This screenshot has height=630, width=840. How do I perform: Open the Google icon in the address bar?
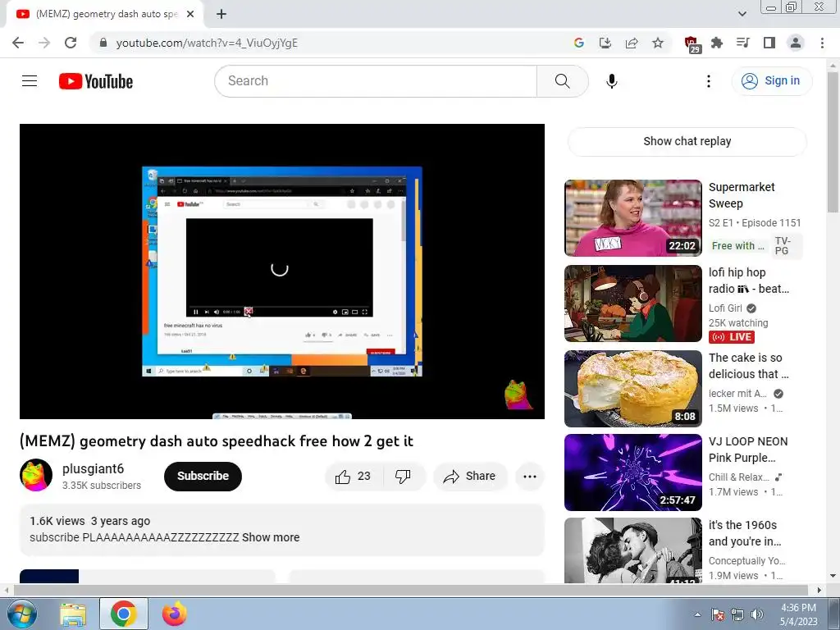[x=578, y=43]
